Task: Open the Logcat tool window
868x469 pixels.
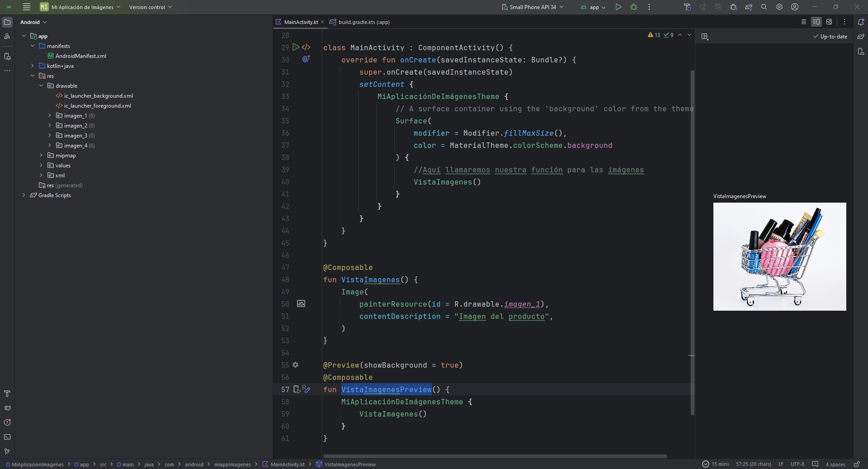Action: click(7, 408)
